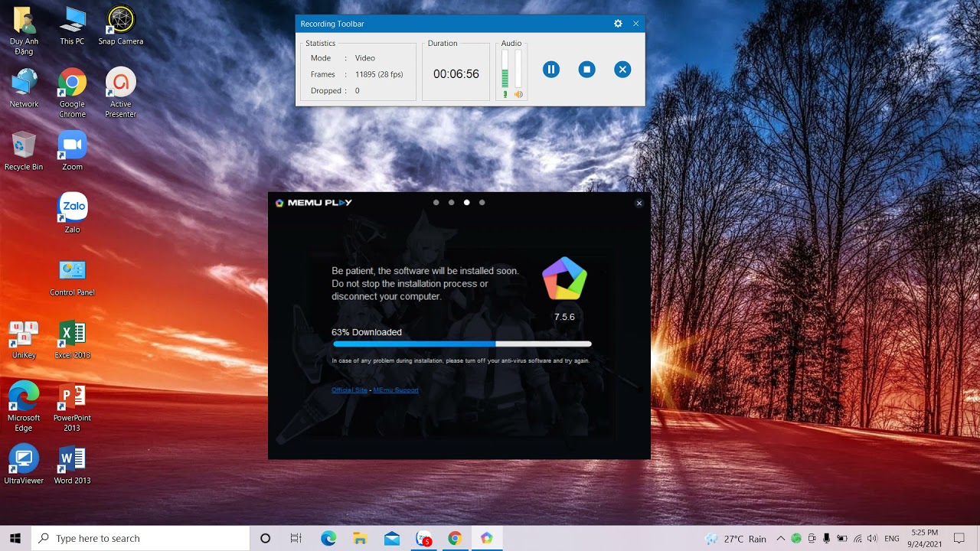Screen dimensions: 980x551
Task: Open Recording Toolbar settings gear
Action: pos(618,24)
